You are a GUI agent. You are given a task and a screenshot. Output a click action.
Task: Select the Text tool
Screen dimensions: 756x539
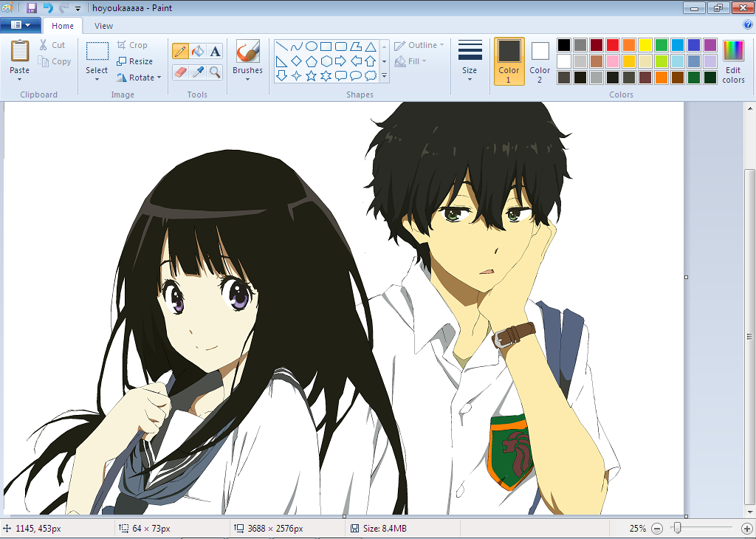point(215,51)
